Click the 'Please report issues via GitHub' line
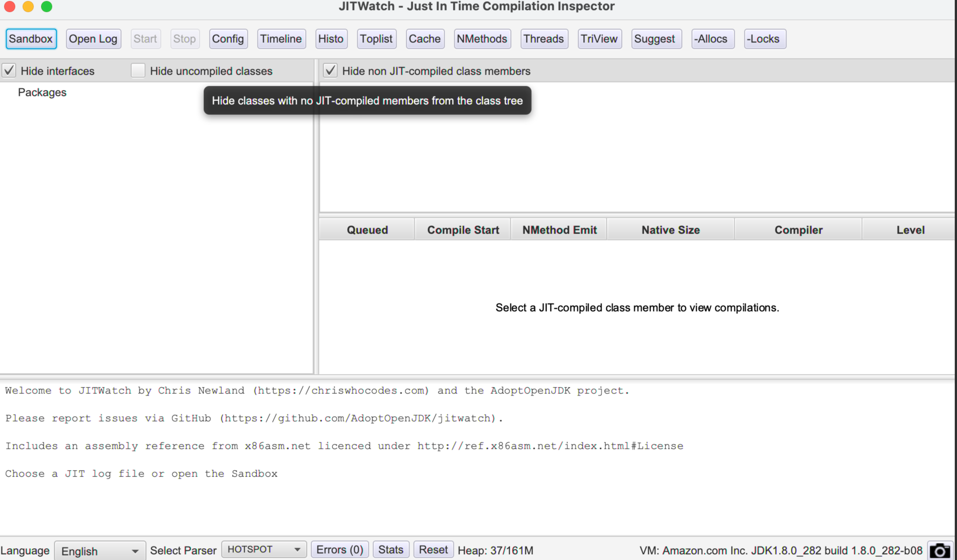The image size is (957, 560). coord(254,418)
